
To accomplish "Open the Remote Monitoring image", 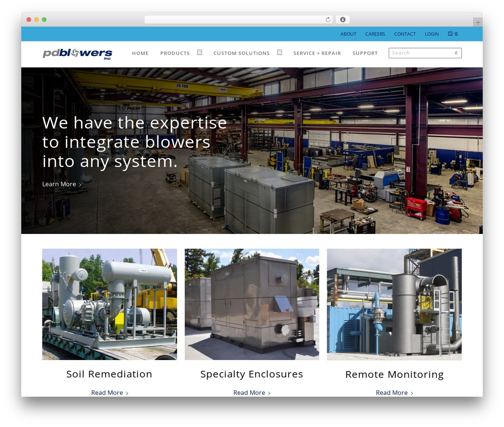I will tap(394, 304).
